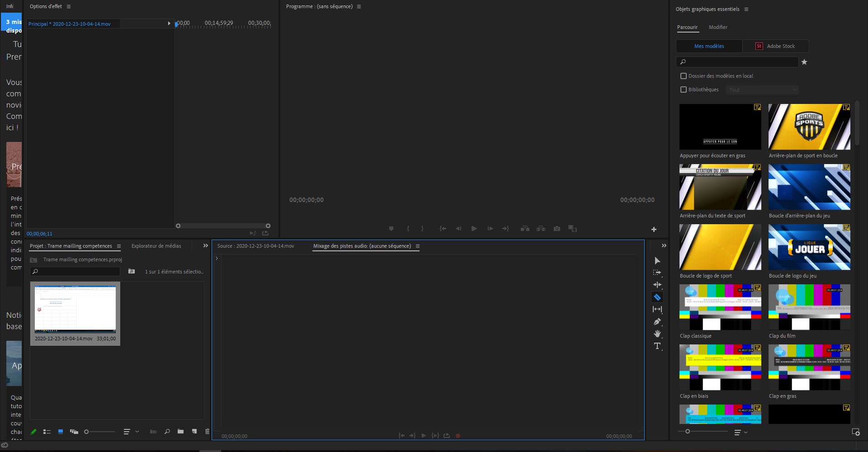Image resolution: width=868 pixels, height=452 pixels.
Task: Switch Project panel to list view
Action: click(47, 432)
